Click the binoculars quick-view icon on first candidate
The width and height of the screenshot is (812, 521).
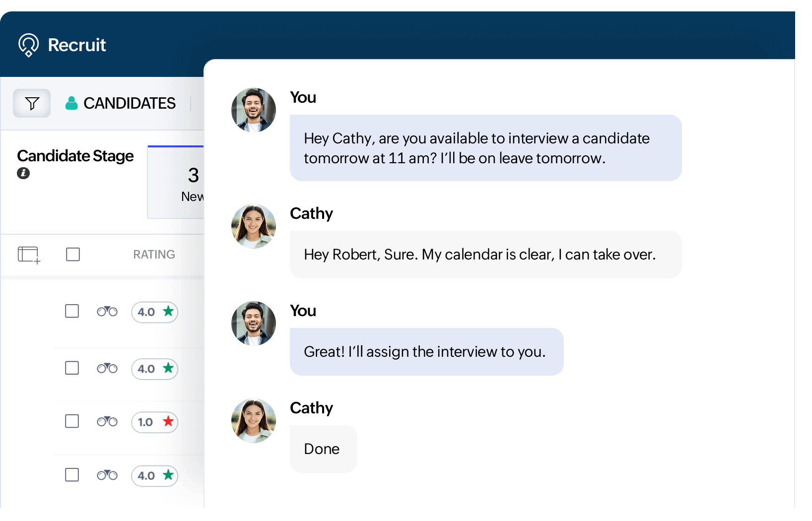coord(107,312)
